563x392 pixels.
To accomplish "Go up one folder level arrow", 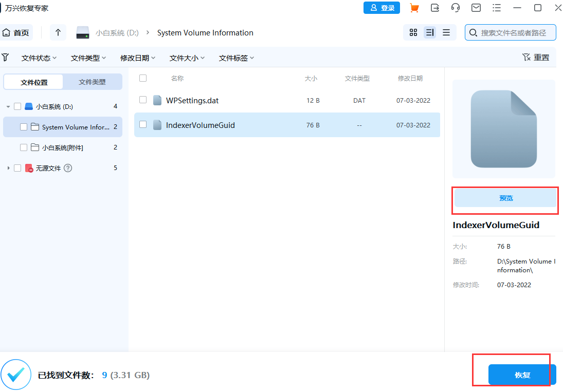I will click(58, 33).
